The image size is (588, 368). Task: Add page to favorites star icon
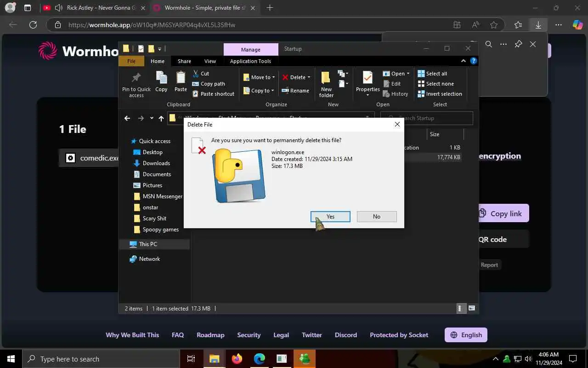494,25
